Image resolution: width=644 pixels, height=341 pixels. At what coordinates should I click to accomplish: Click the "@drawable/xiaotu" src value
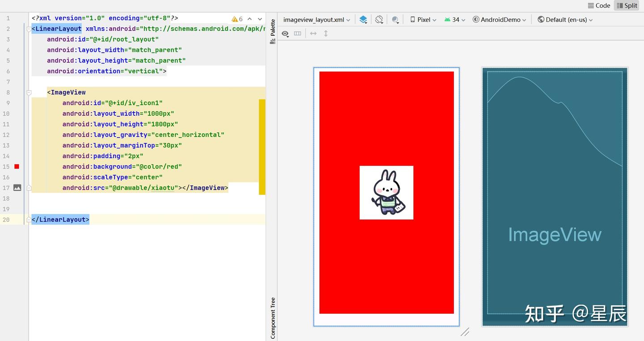click(x=144, y=188)
